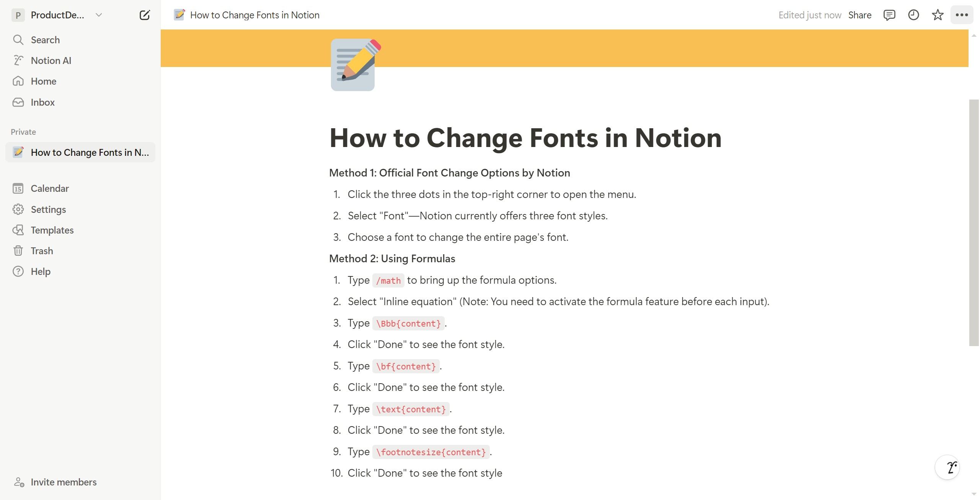Image resolution: width=980 pixels, height=500 pixels.
Task: Click the Method 1 heading text
Action: coord(449,173)
